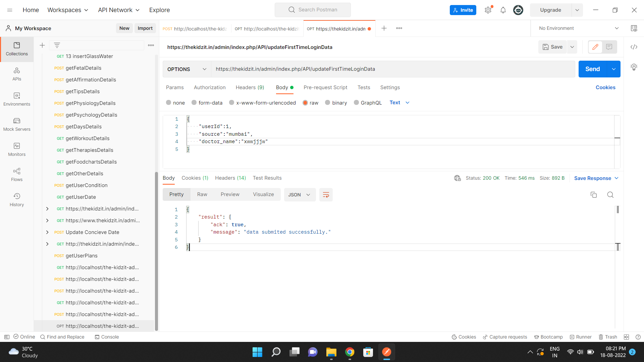Image resolution: width=644 pixels, height=362 pixels.
Task: Toggle the none body type radio button
Action: [169, 103]
